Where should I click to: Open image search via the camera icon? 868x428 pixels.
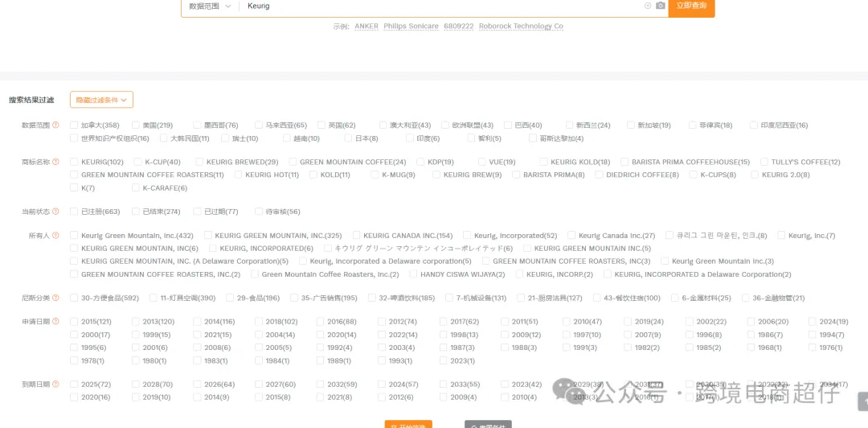click(x=661, y=6)
